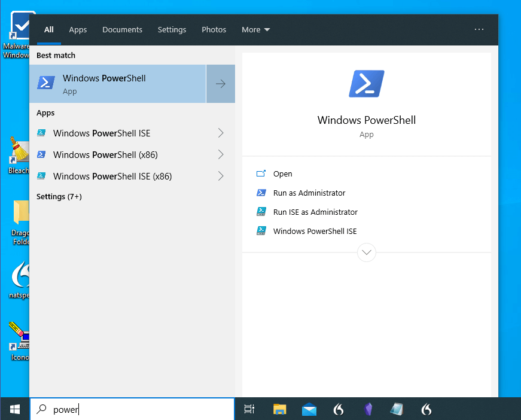This screenshot has width=521, height=420.
Task: Open the three-dot options menu
Action: click(x=479, y=29)
